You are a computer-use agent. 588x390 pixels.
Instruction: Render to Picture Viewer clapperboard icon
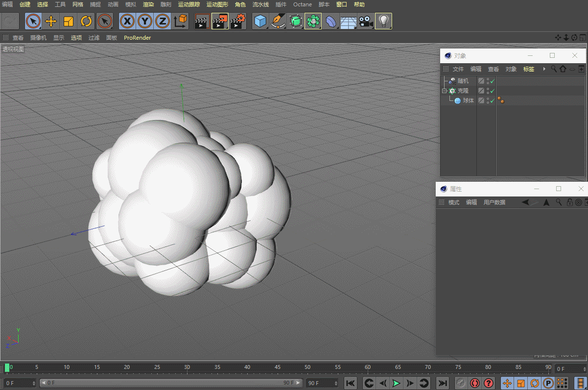pyautogui.click(x=220, y=21)
